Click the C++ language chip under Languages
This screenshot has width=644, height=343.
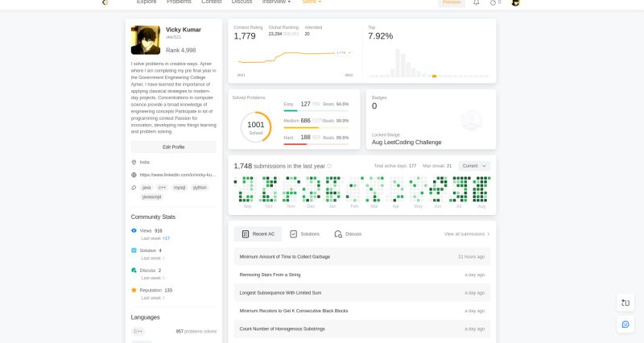[138, 332]
